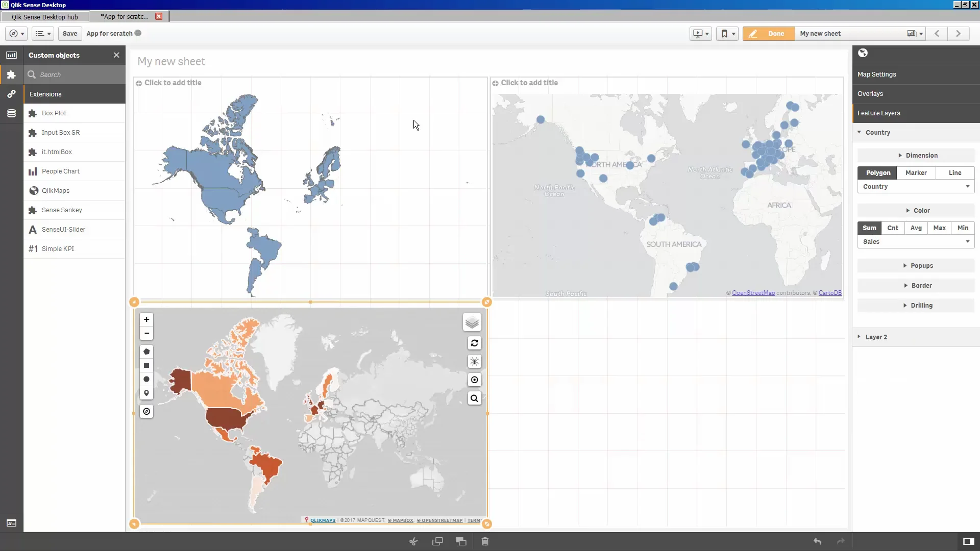Open the map search magnifier tool
This screenshot has width=980, height=551.
474,398
